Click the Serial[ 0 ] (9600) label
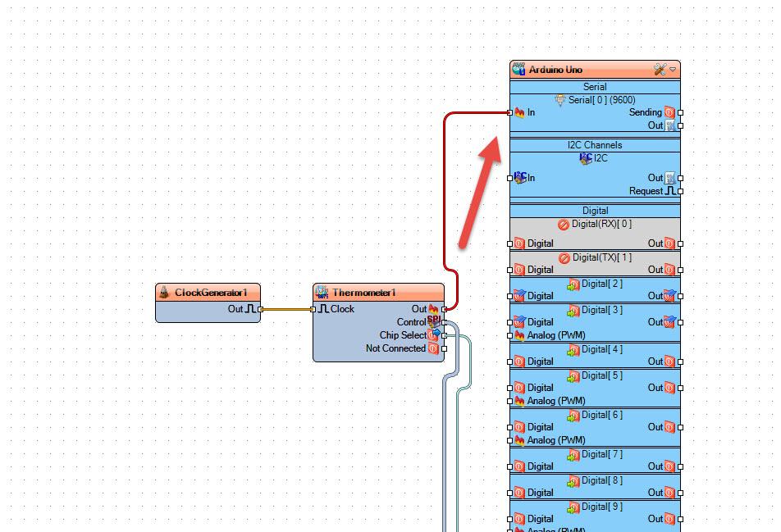Image resolution: width=781 pixels, height=532 pixels. point(601,100)
